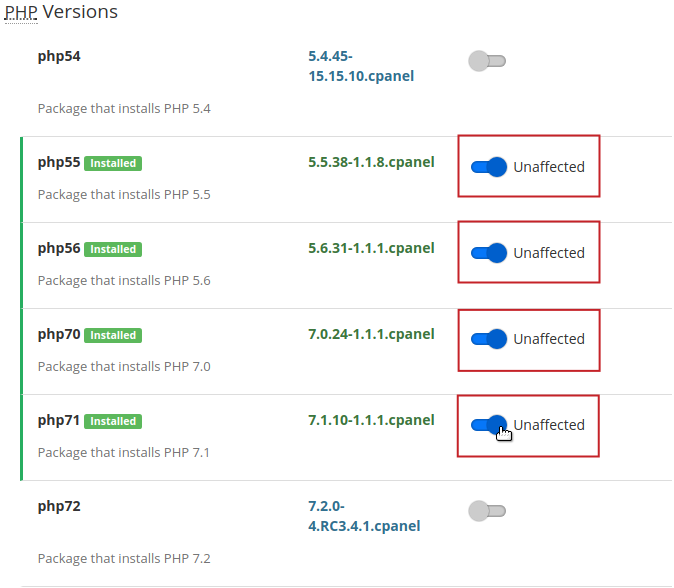Click the php55 Installed badge
Screen dimensions: 674x588
113,163
